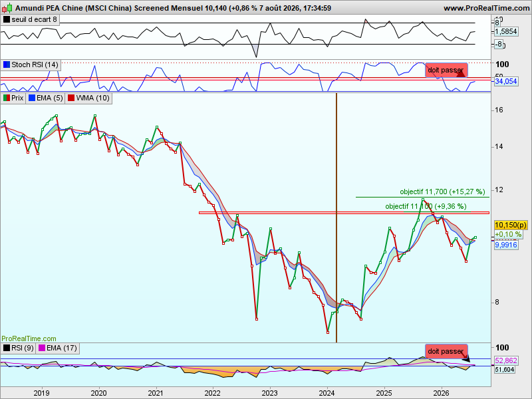Open the www.ProRealTime.com link at top right

point(487,8)
